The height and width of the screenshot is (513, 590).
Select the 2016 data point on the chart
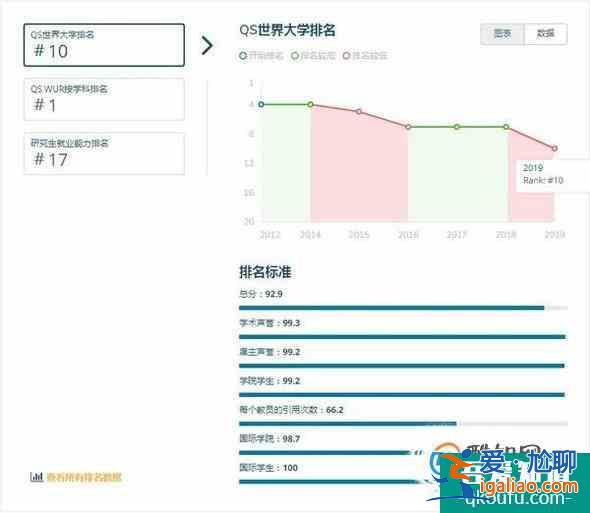[408, 127]
